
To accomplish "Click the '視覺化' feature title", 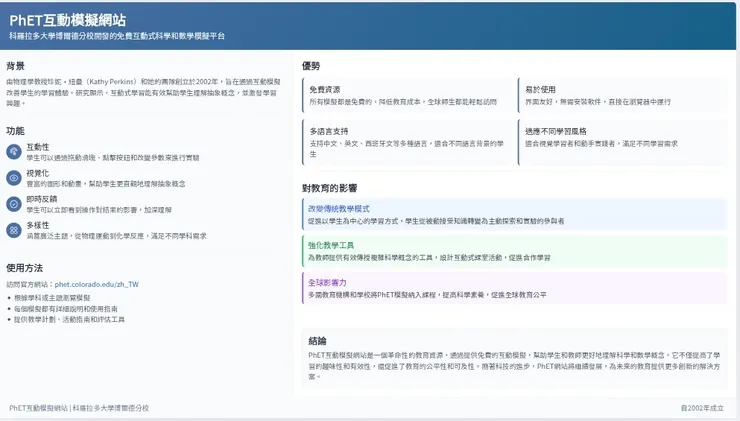I will [38, 173].
